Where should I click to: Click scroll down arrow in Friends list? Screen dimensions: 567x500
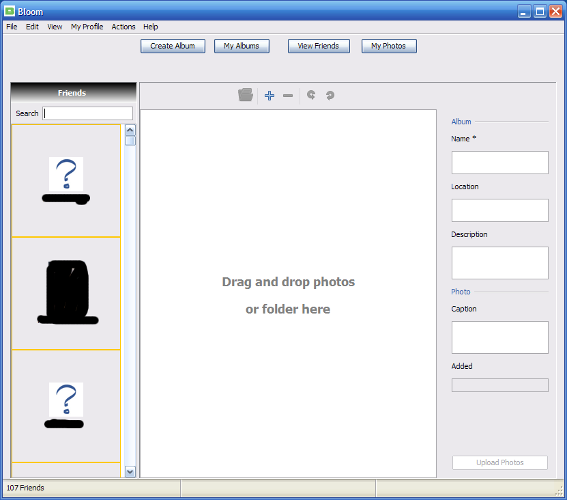tap(130, 472)
